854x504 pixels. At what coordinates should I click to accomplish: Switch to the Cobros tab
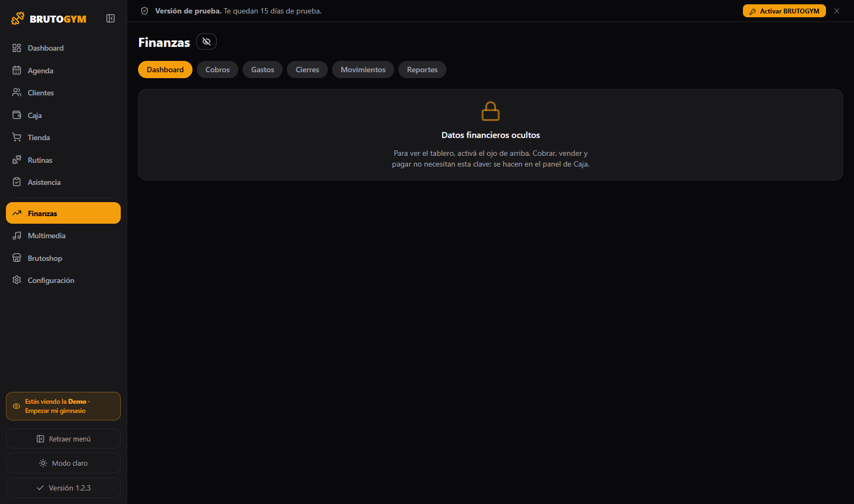tap(217, 70)
